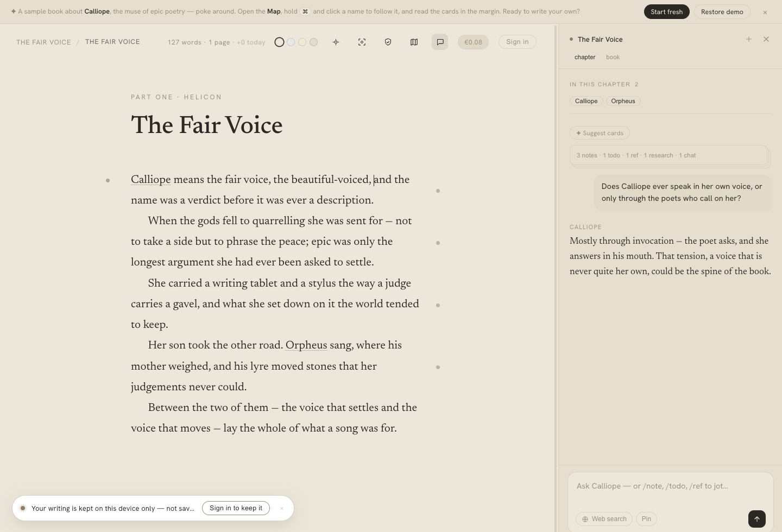Viewport: 782px width, 532px height.
Task: Open margin card marker beside 'Calliope means' paragraph
Action: click(438, 191)
